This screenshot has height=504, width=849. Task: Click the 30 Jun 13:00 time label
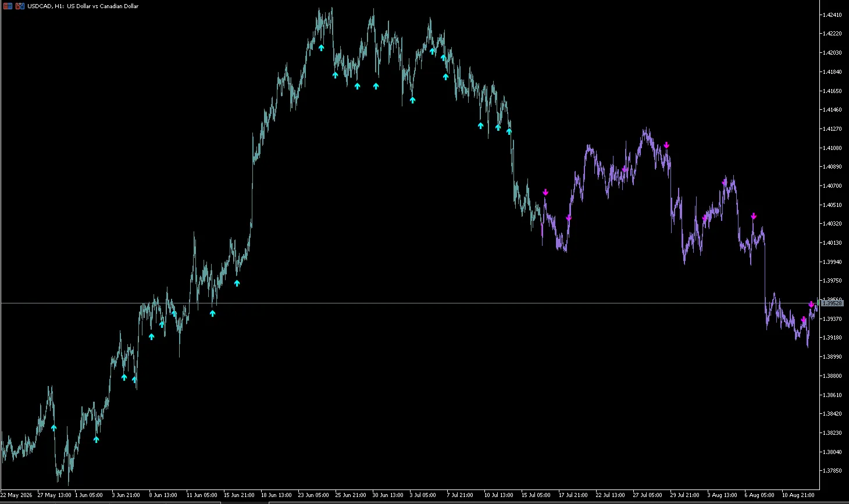pyautogui.click(x=388, y=495)
